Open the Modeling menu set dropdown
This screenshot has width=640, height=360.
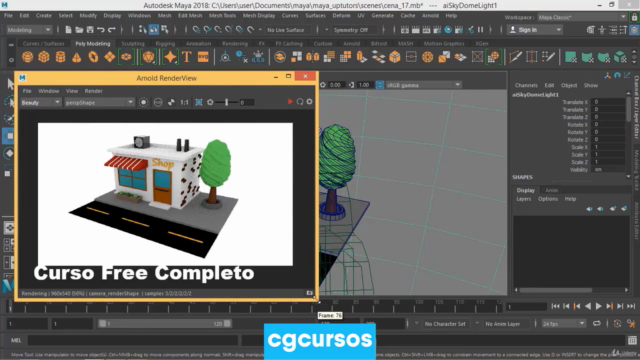click(x=29, y=30)
